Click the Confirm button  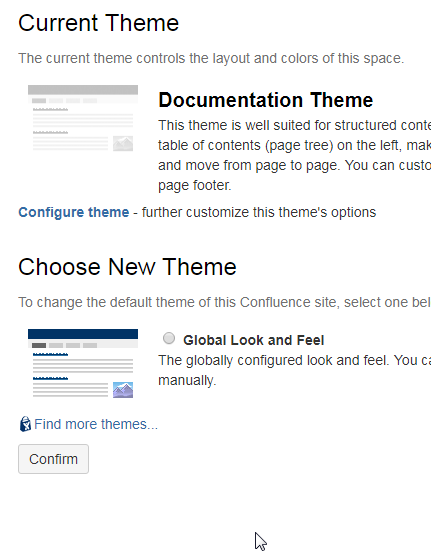tap(53, 459)
